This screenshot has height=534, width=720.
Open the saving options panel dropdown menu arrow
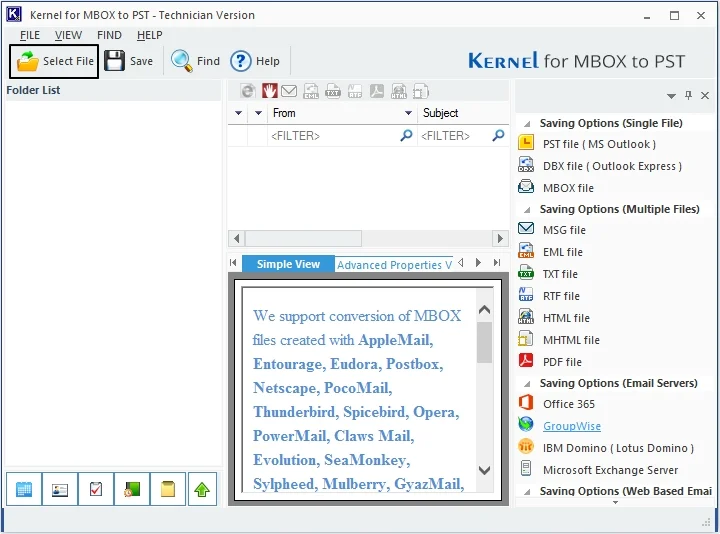[671, 96]
